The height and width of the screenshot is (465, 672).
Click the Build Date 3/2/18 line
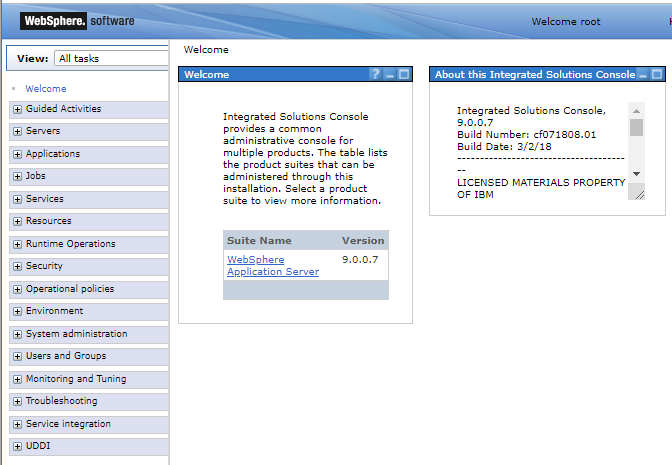click(x=504, y=147)
